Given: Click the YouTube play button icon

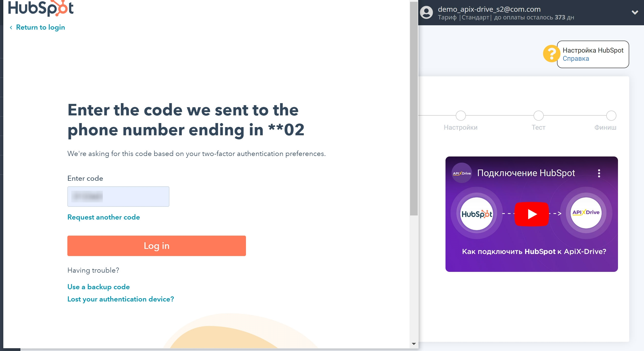Looking at the screenshot, I should pos(532,214).
